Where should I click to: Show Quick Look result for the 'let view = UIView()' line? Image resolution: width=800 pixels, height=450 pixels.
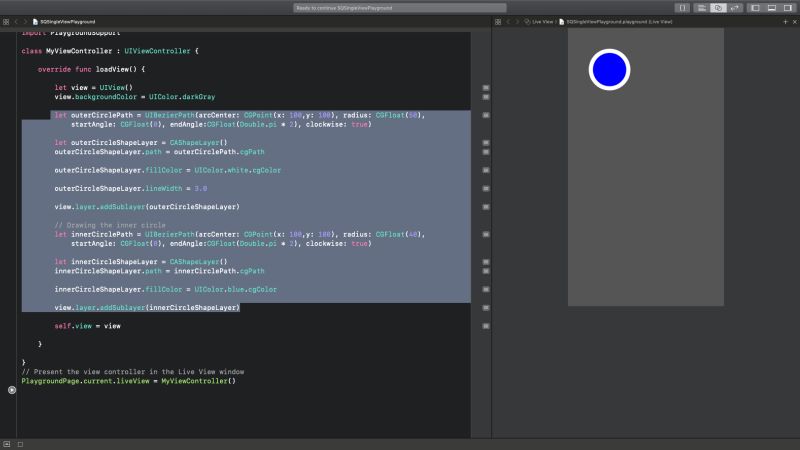[x=486, y=88]
